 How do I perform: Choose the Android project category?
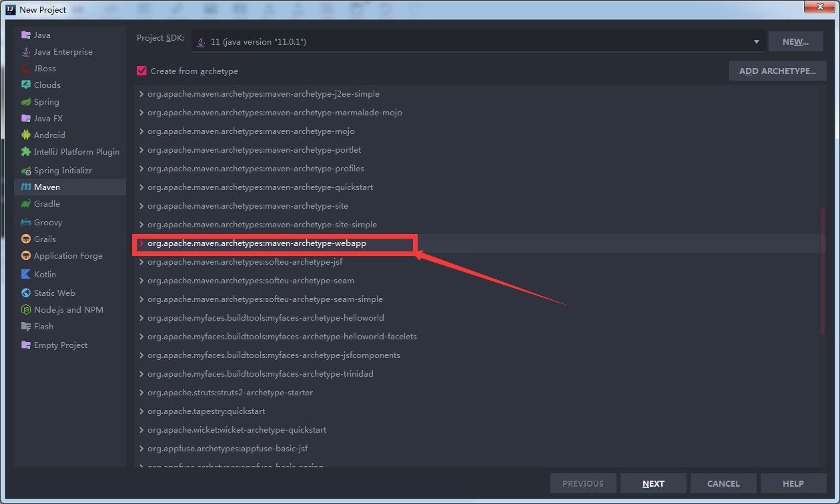[47, 135]
